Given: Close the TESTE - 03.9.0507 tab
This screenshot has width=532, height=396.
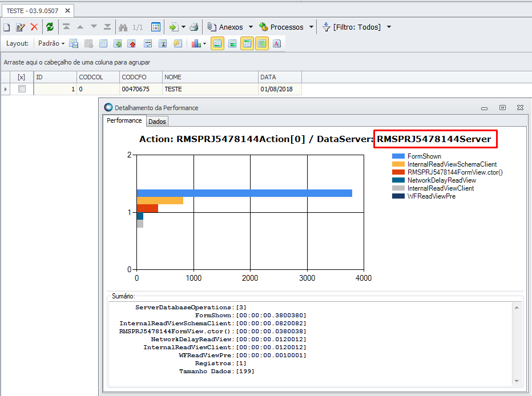Looking at the screenshot, I should pyautogui.click(x=67, y=10).
